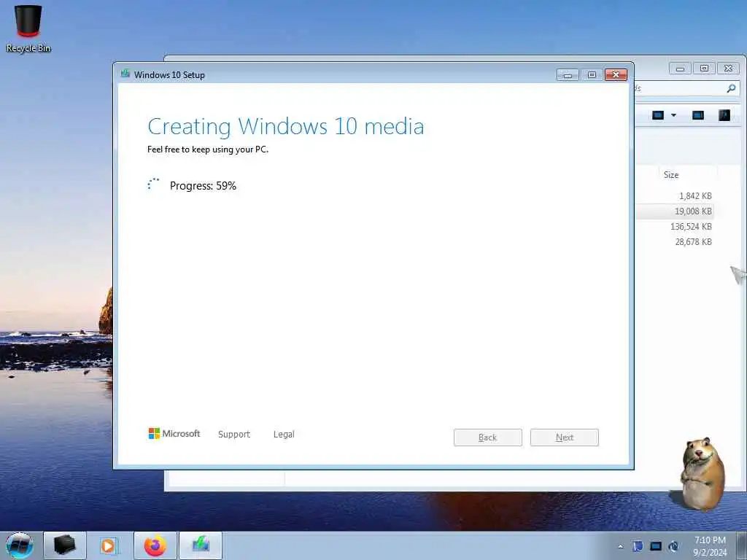Viewport: 747px width, 560px height.
Task: Click the Microsoft logo
Action: [x=174, y=433]
